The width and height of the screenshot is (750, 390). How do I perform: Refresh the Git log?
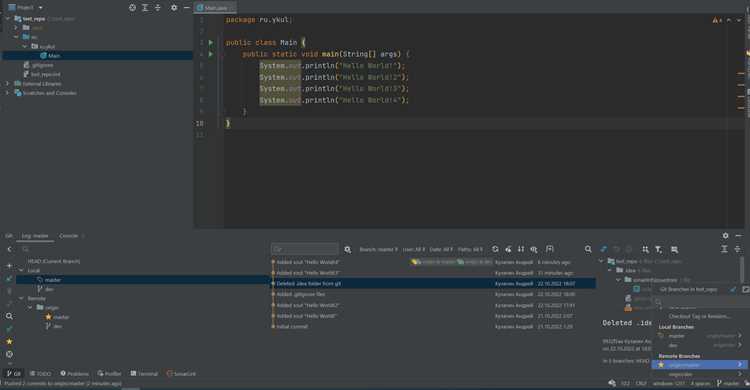(495, 249)
